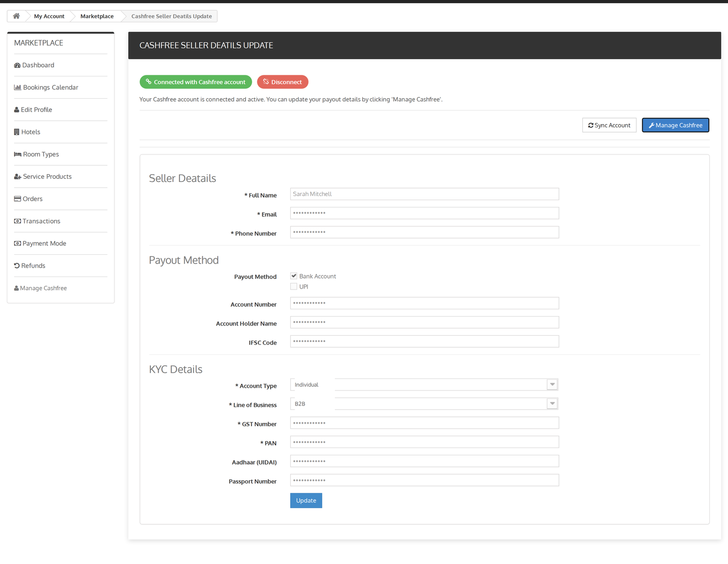
Task: Click the Aadhaar (UIDAI) field
Action: click(x=424, y=461)
